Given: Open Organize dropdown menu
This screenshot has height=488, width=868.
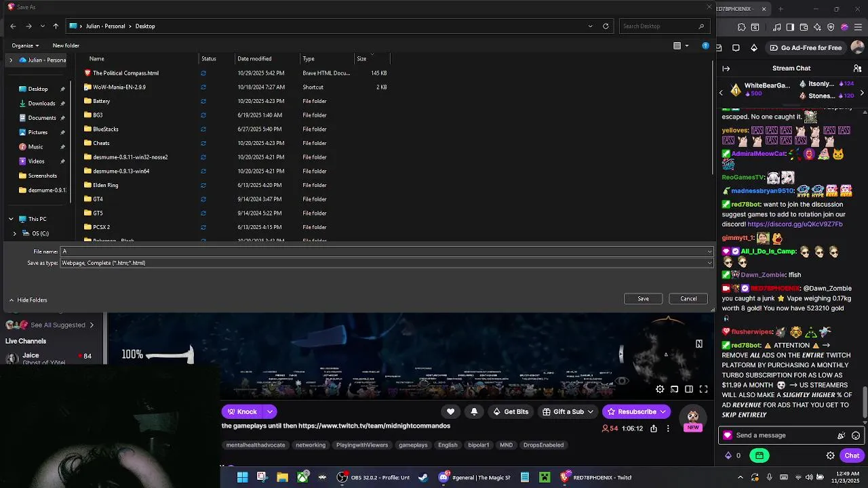Looking at the screenshot, I should [25, 45].
